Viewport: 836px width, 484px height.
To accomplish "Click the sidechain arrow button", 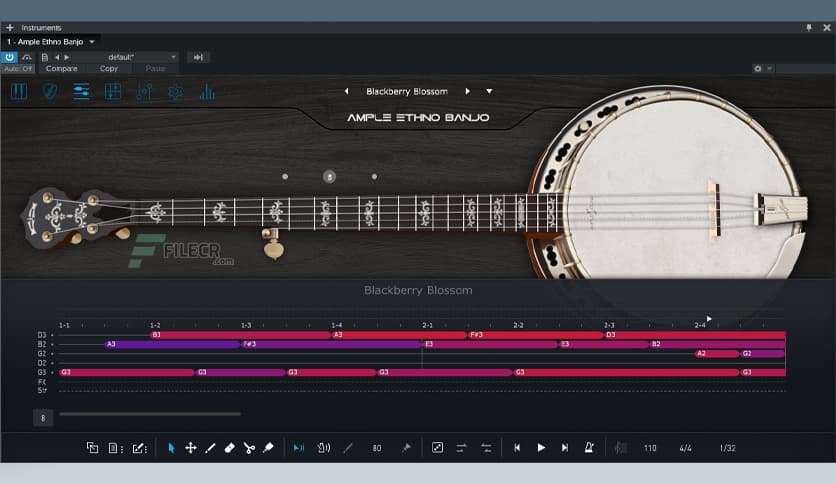I will pos(198,57).
